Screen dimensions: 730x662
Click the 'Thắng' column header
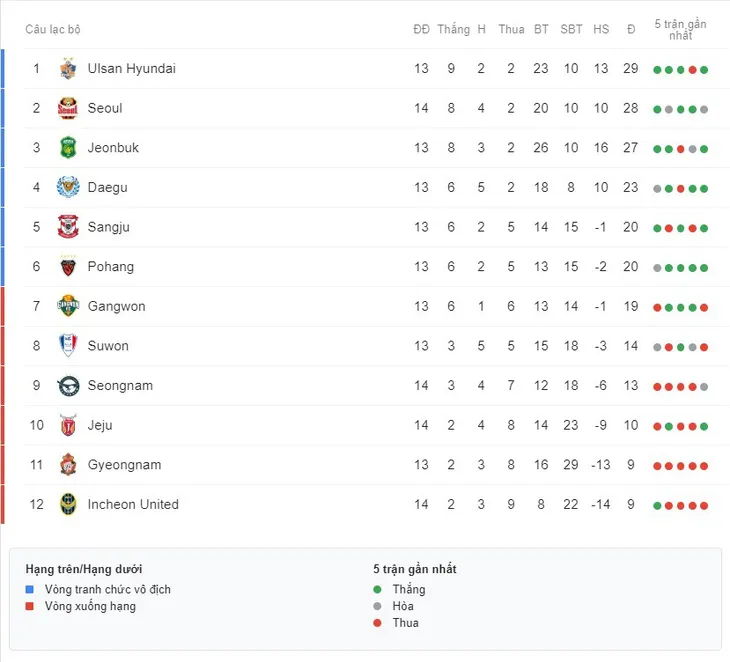(x=453, y=29)
